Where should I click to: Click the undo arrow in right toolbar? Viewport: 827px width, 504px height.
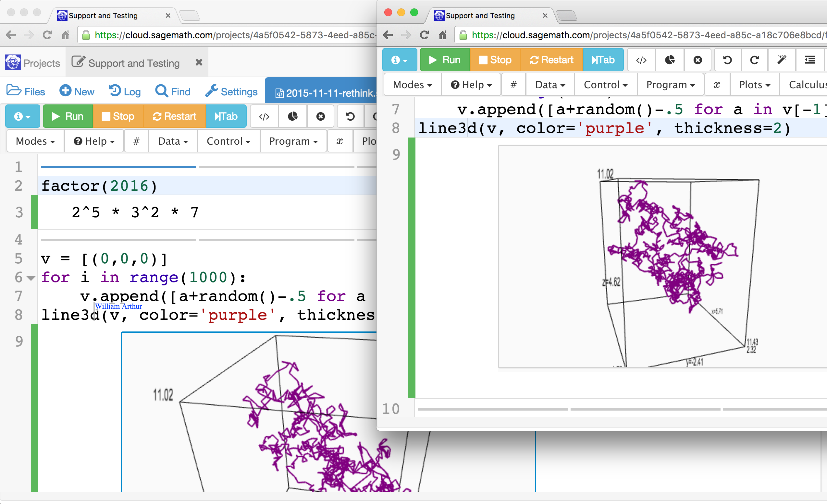pos(727,60)
